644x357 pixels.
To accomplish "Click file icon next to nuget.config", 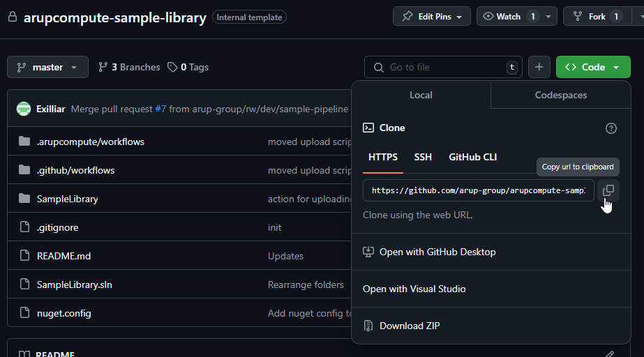I will pyautogui.click(x=24, y=312).
